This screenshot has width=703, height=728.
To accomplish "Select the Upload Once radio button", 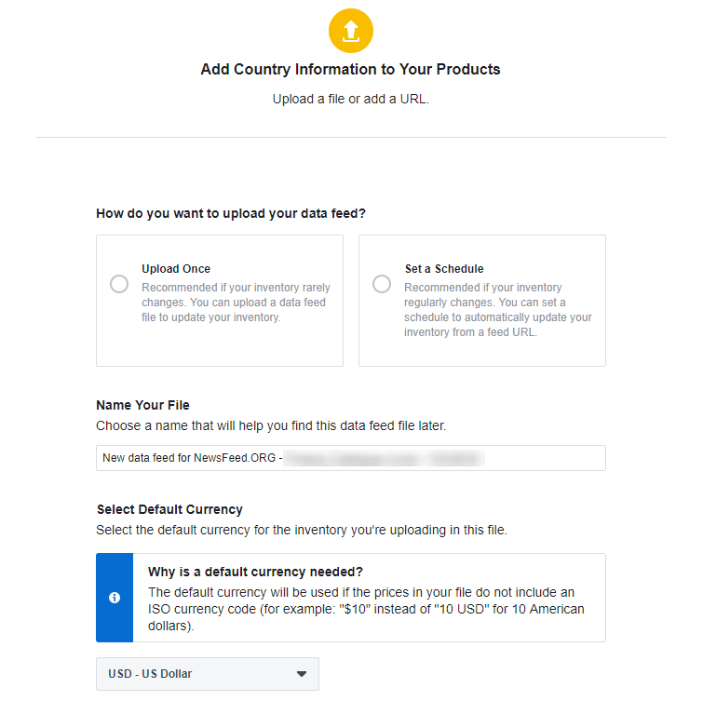I will (119, 284).
